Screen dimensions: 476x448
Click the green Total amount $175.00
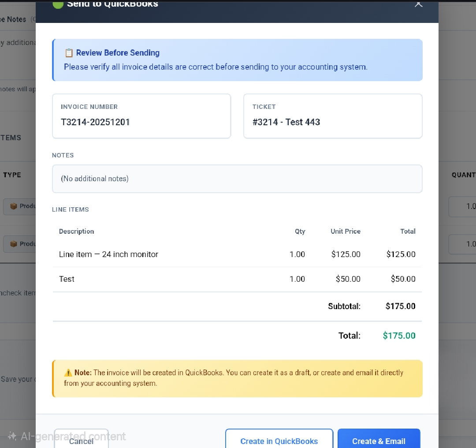(399, 336)
